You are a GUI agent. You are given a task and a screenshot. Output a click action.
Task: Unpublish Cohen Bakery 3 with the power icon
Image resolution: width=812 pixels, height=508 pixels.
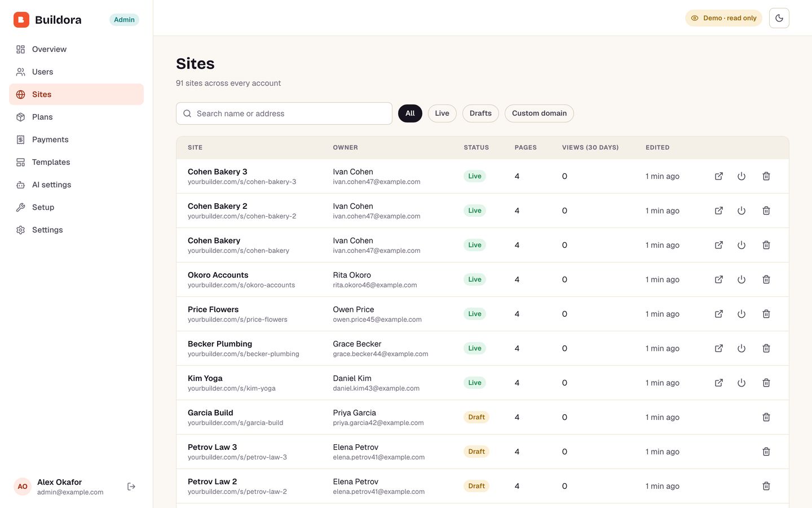(742, 176)
